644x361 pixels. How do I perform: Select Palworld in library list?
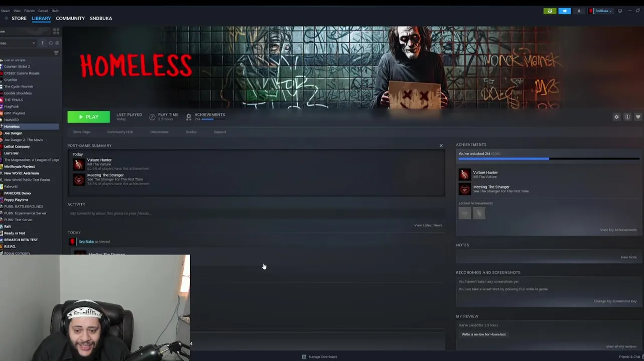coord(11,187)
